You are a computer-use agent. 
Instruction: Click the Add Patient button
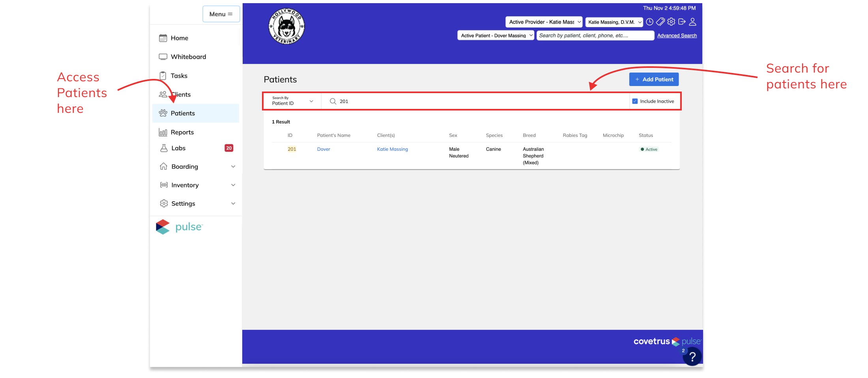coord(654,79)
